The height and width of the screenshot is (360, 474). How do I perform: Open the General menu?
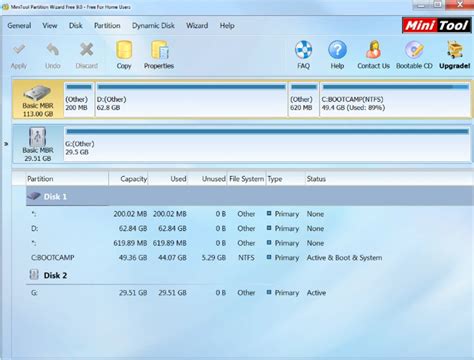pyautogui.click(x=19, y=26)
